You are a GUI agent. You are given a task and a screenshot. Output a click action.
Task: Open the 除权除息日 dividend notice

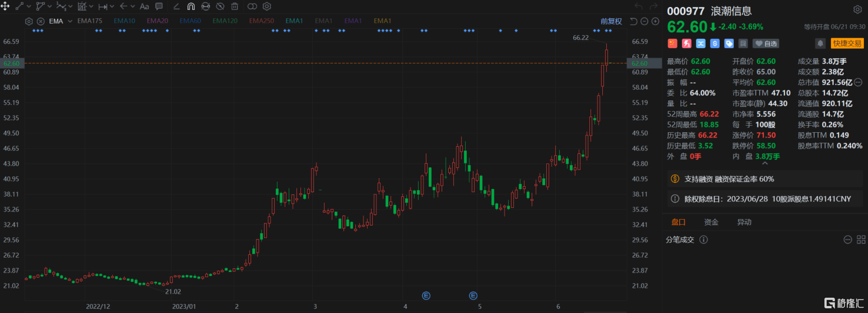click(x=765, y=199)
